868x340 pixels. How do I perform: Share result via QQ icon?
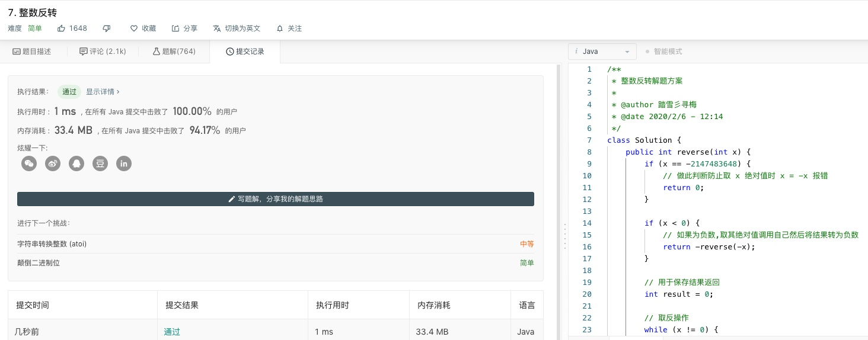pos(76,163)
